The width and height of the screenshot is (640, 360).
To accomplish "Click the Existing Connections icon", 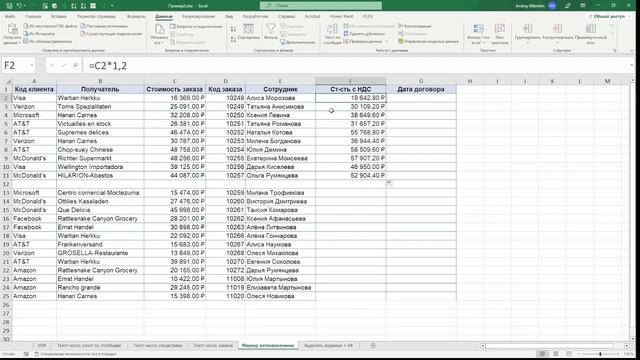I will click(x=83, y=33).
